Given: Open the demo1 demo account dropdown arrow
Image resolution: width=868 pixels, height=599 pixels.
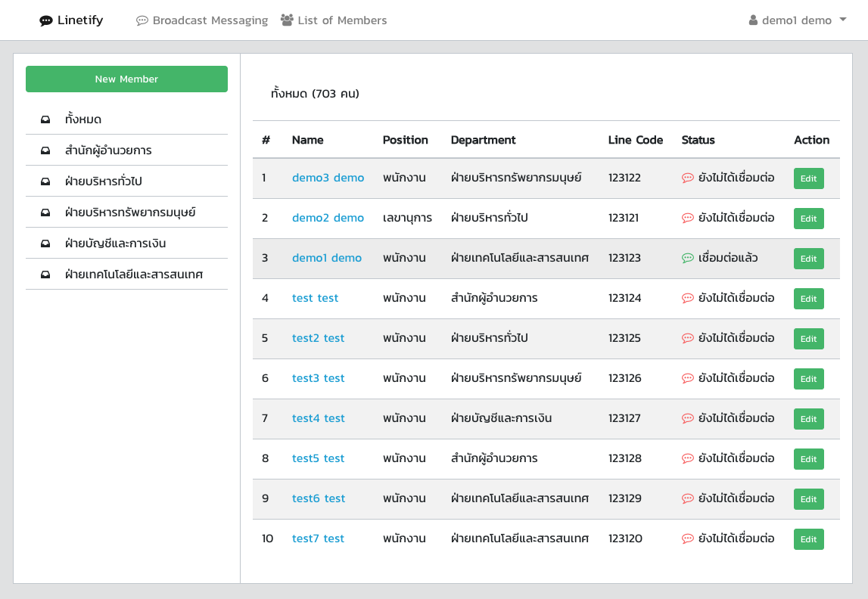Looking at the screenshot, I should 842,20.
